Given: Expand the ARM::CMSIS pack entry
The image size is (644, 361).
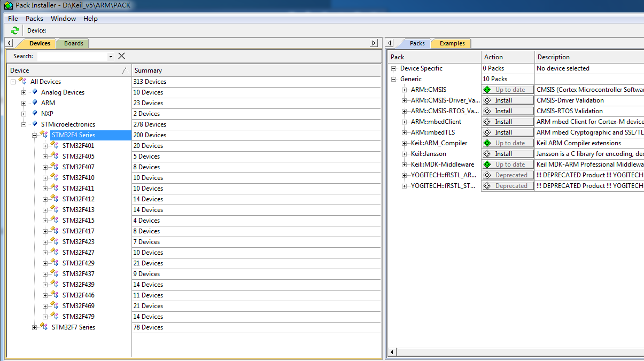Looking at the screenshot, I should (405, 90).
